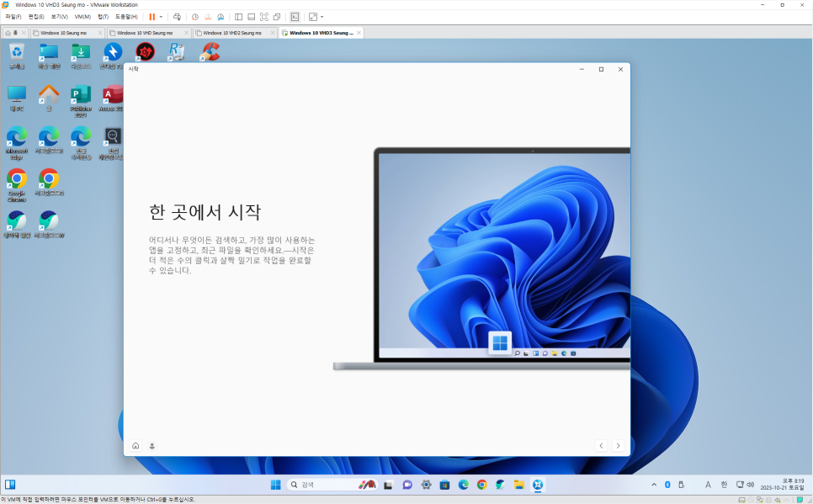
Task: Take a VM snapshot via clock icon
Action: [195, 17]
